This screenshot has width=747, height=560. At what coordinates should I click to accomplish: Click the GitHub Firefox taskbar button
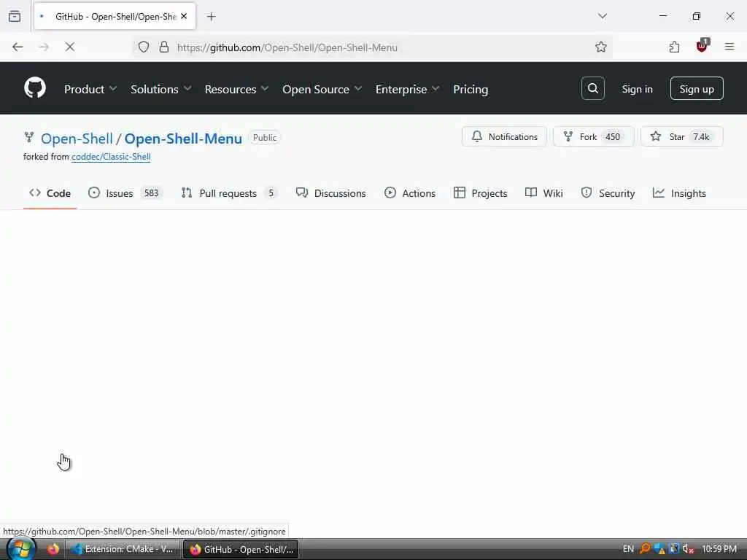241,549
